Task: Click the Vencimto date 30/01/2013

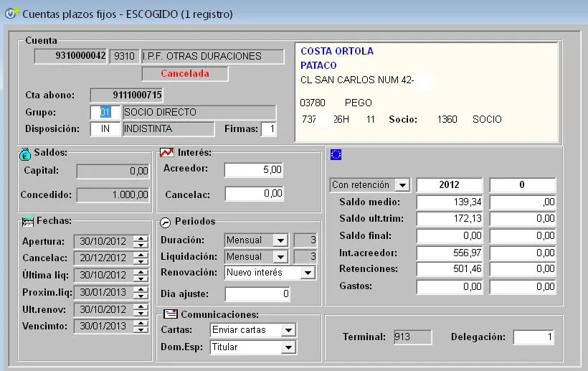Action: pyautogui.click(x=103, y=327)
